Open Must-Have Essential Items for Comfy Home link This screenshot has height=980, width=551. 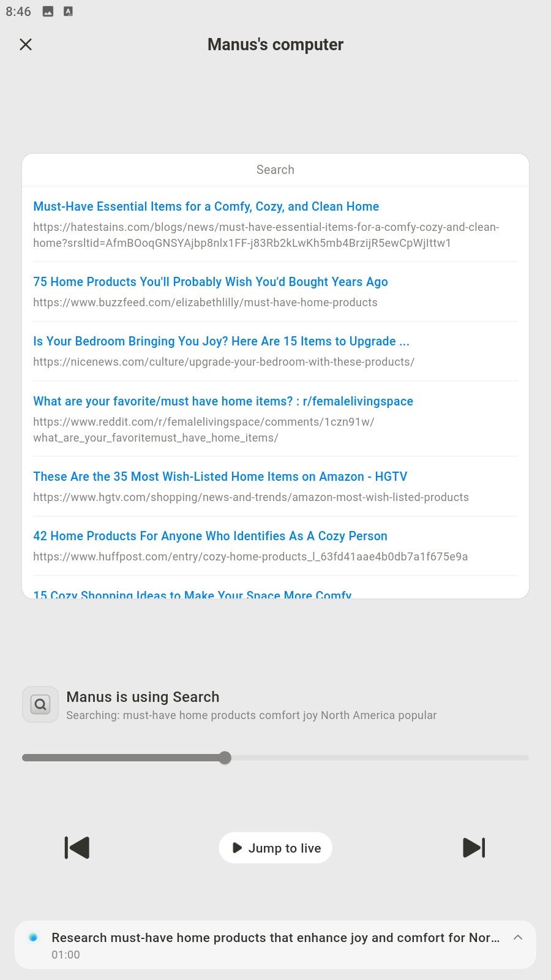click(x=206, y=206)
